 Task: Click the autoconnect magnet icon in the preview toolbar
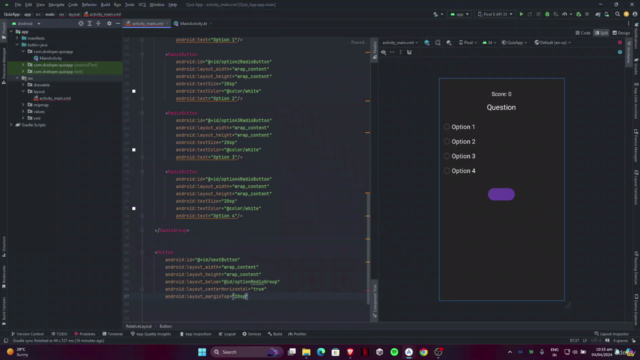(x=409, y=52)
